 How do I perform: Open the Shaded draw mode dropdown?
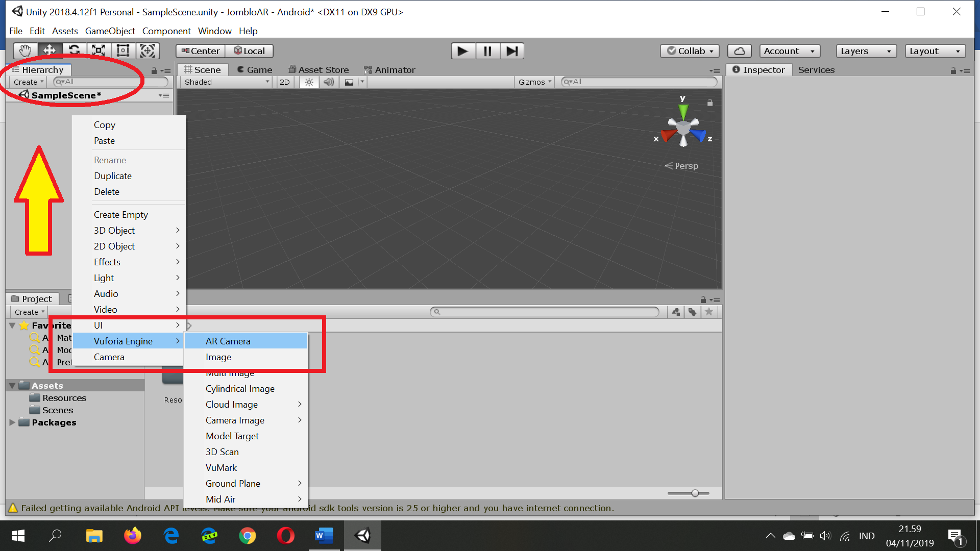tap(226, 82)
